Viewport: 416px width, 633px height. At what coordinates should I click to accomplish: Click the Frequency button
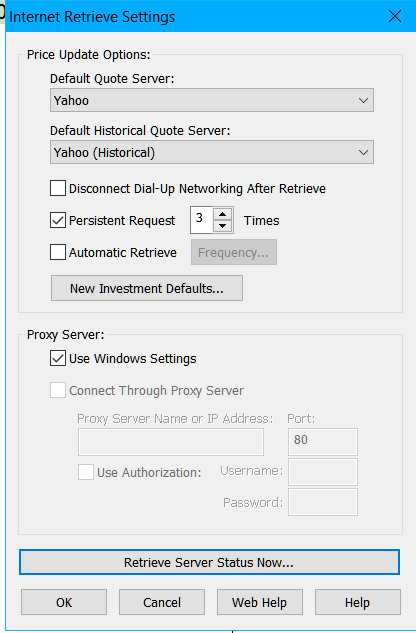pyautogui.click(x=234, y=252)
